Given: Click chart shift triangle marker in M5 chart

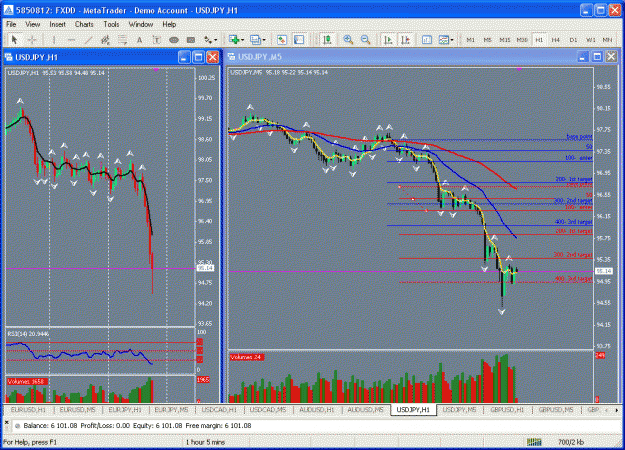Looking at the screenshot, I should point(519,69).
